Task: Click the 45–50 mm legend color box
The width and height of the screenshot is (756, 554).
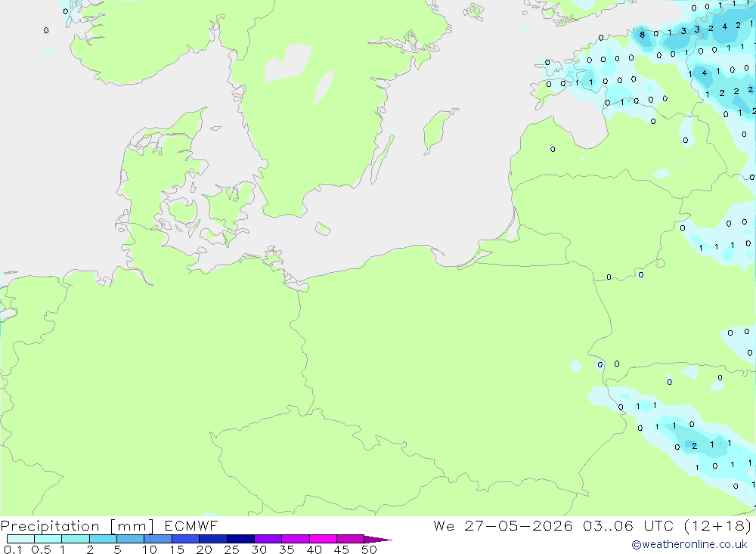Action: pyautogui.click(x=351, y=539)
